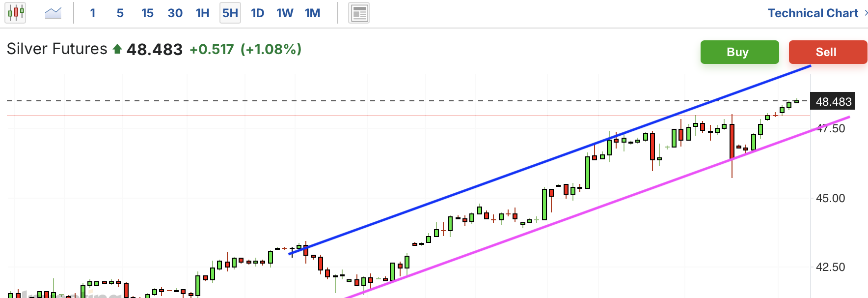Click the red Sell button
Image resolution: width=868 pixels, height=298 pixels.
[x=828, y=52]
